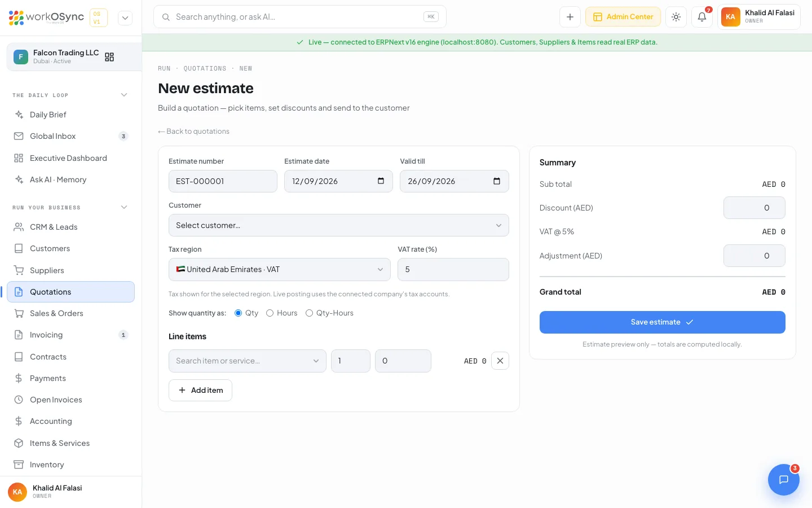Focus the search anything or ask AI box
This screenshot has width=812, height=508.
click(x=300, y=17)
